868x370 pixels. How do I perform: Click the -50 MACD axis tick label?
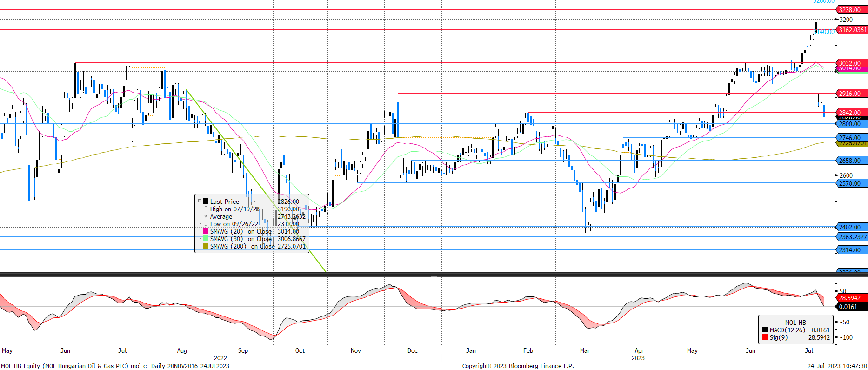[x=845, y=322]
